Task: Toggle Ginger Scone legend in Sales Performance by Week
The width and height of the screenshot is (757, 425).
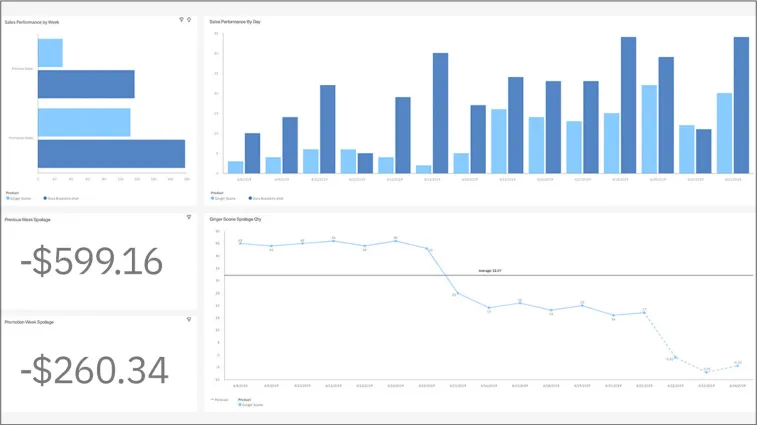Action: tap(19, 198)
